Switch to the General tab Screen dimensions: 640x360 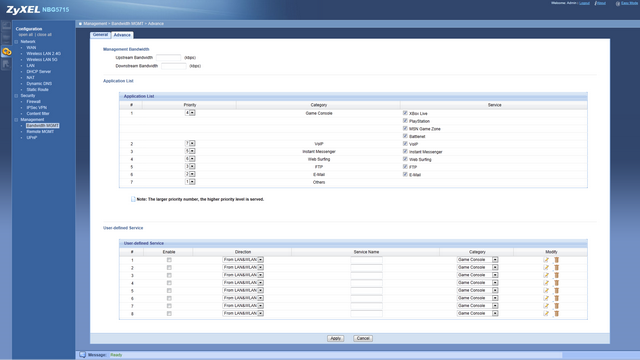100,35
